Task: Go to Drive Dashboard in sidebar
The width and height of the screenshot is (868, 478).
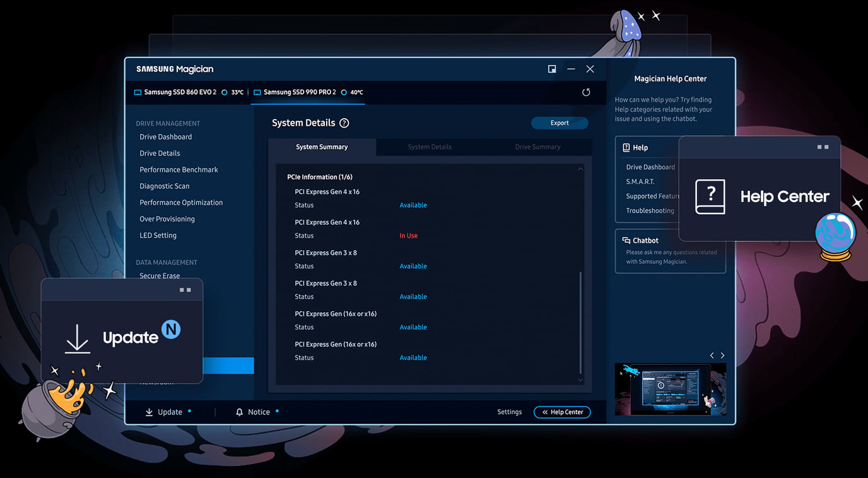Action: [166, 137]
